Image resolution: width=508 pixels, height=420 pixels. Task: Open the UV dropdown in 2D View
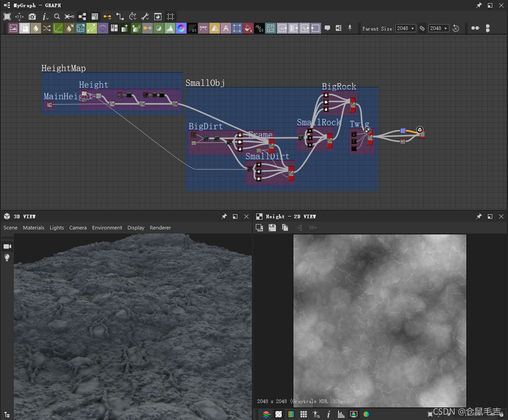[313, 228]
